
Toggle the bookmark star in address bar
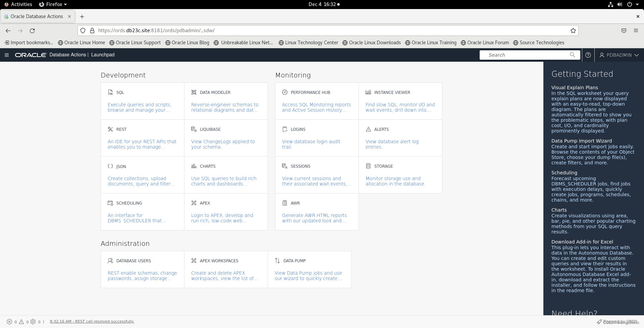click(573, 30)
